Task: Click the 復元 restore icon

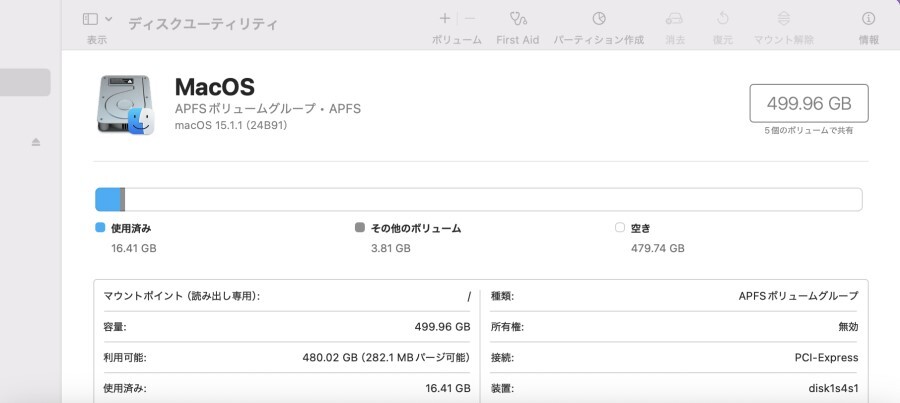Action: coord(722,18)
